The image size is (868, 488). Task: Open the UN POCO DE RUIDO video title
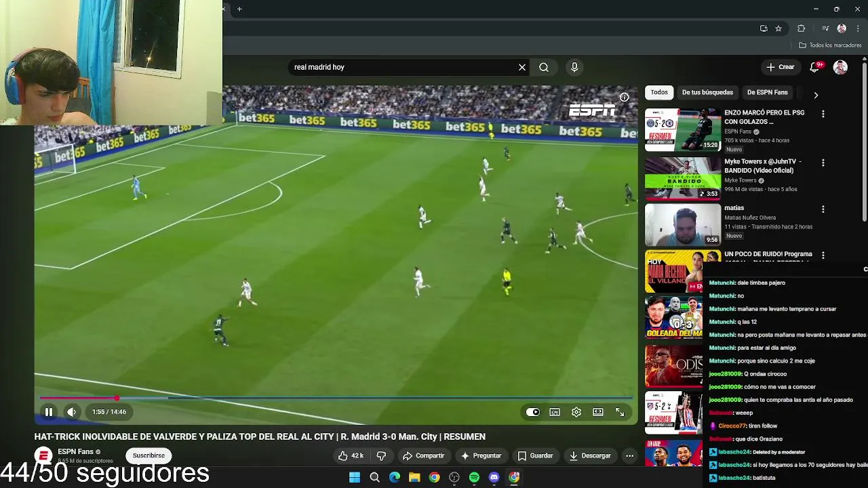pyautogui.click(x=768, y=255)
